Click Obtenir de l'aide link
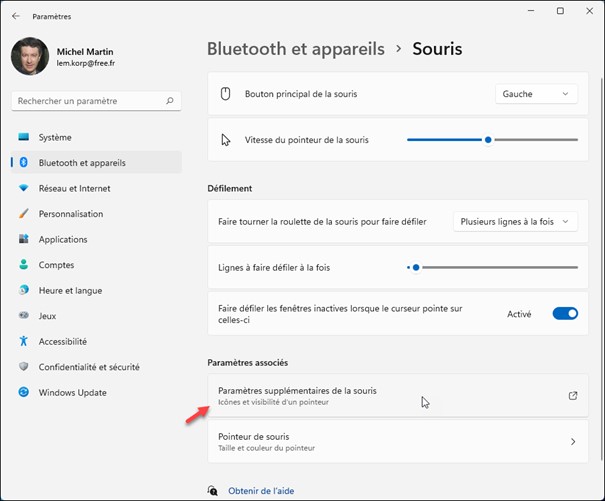This screenshot has width=605, height=501. tap(261, 490)
